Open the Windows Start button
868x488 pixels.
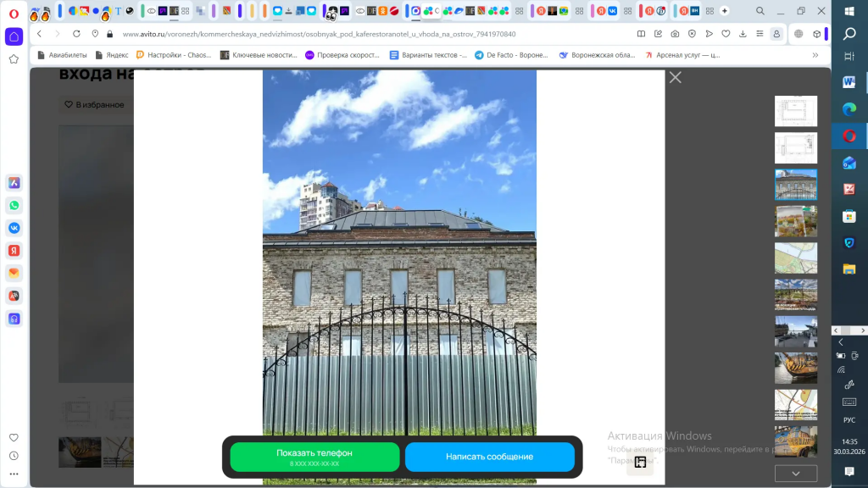[x=849, y=12]
